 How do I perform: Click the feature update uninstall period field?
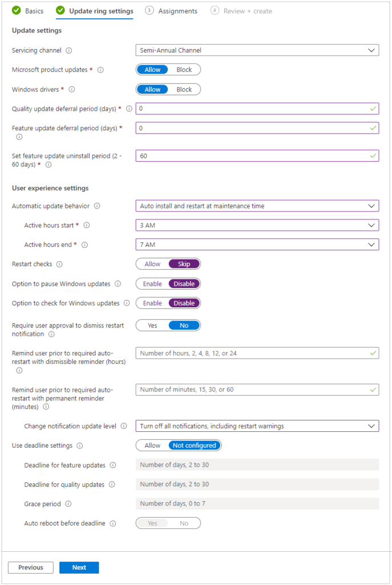(x=257, y=155)
